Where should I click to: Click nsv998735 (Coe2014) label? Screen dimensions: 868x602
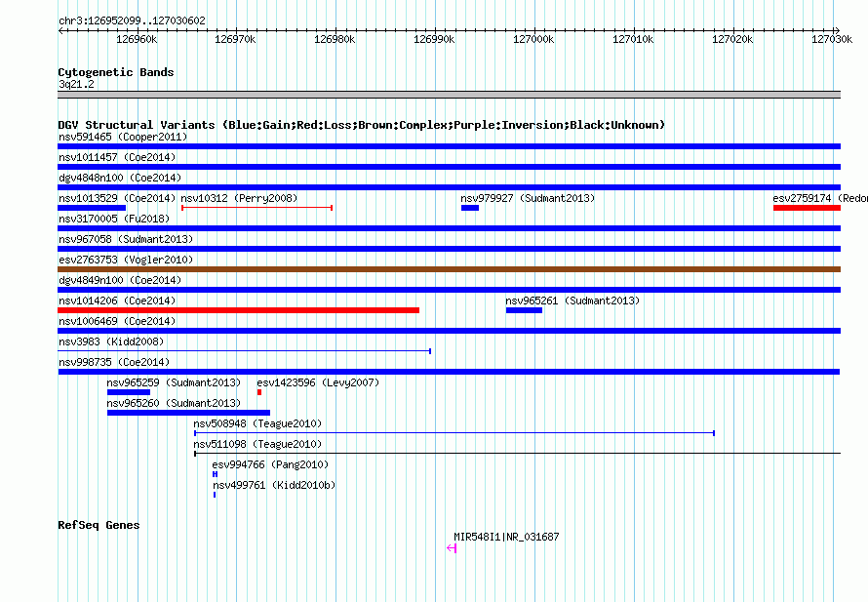(114, 362)
